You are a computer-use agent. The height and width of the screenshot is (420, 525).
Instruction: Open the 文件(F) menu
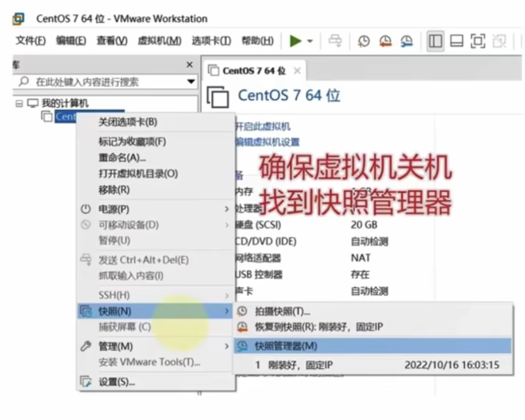click(x=30, y=41)
